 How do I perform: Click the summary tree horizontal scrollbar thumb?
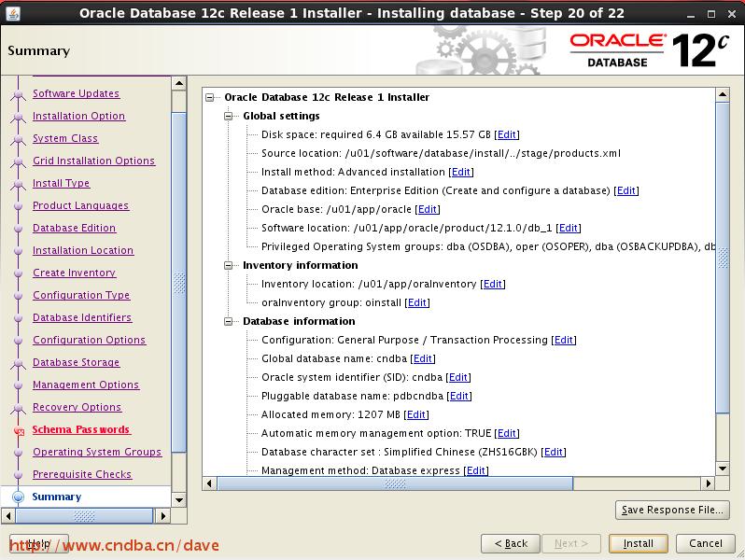(x=395, y=483)
